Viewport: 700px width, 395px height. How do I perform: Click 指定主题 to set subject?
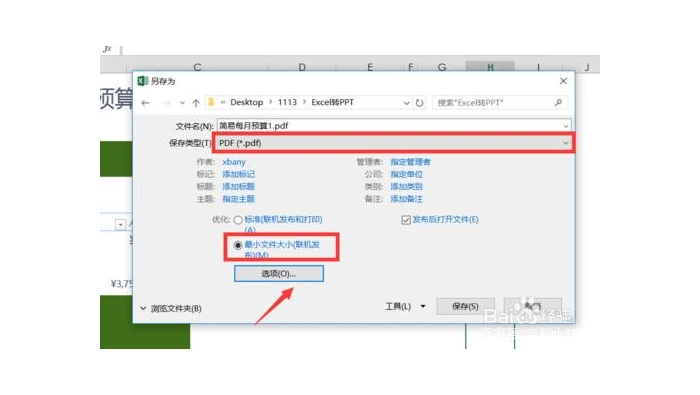coord(238,199)
